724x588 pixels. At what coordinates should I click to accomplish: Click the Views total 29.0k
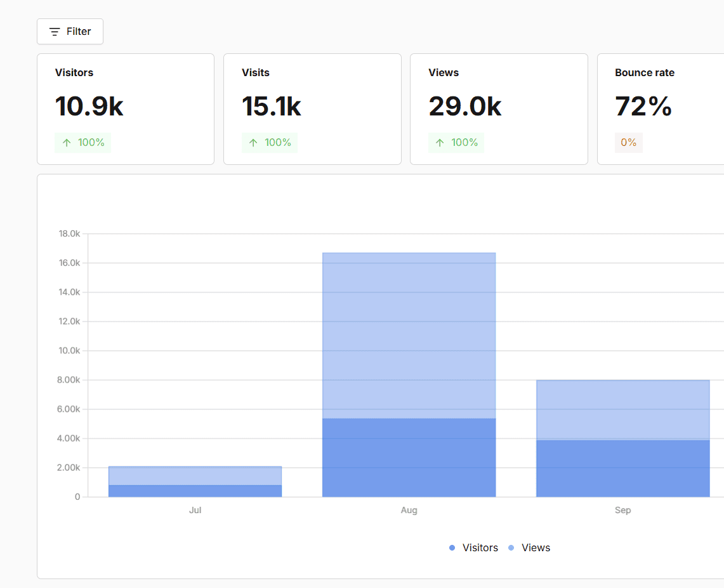[x=464, y=106]
